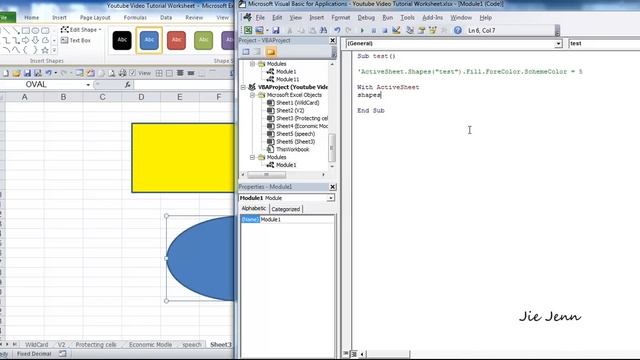This screenshot has height=360, width=640.
Task: Click View Microsoft Excel icon in VBA toolbar
Action: click(x=248, y=30)
